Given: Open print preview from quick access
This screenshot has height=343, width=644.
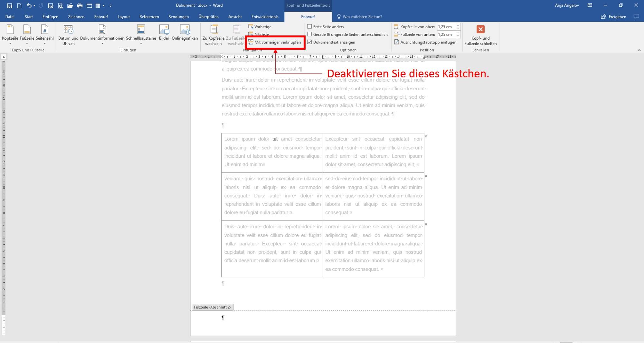Looking at the screenshot, I should click(x=60, y=5).
